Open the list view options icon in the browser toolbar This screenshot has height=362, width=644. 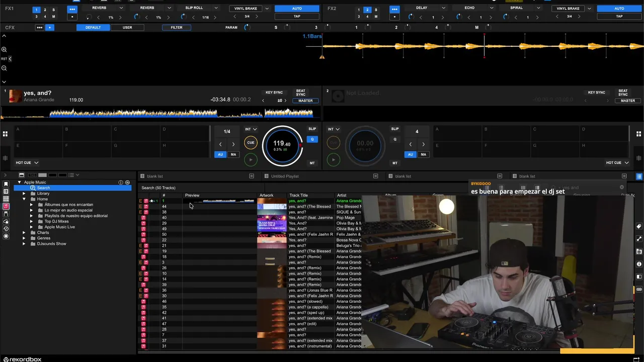point(73,175)
